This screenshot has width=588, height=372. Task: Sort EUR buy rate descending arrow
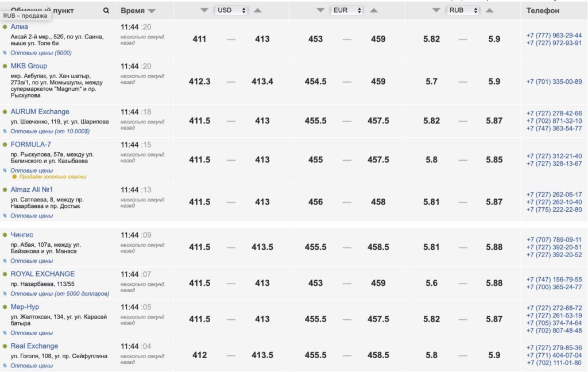320,10
